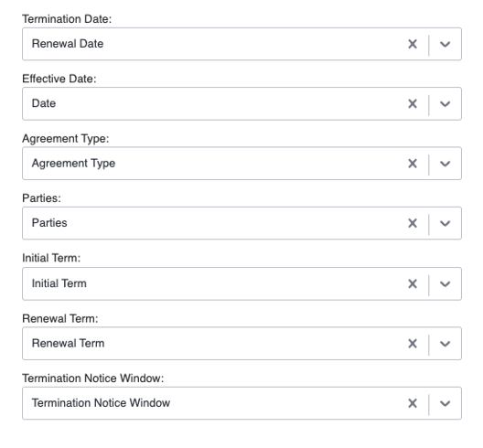
Task: Clear the Termination Date selection
Action: [x=413, y=44]
